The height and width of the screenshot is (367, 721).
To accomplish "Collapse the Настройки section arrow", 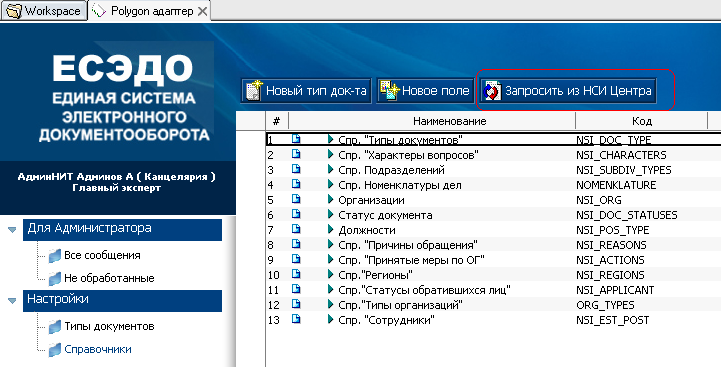I will (x=12, y=301).
